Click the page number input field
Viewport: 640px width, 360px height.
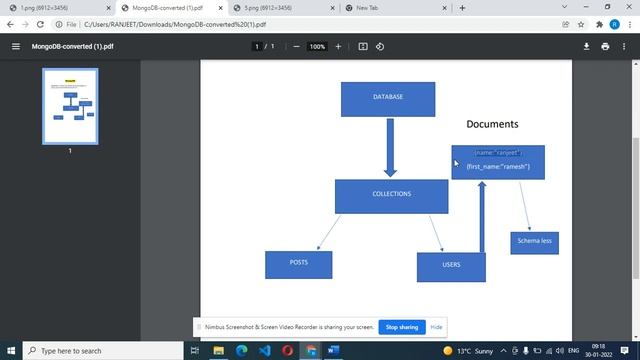point(257,47)
